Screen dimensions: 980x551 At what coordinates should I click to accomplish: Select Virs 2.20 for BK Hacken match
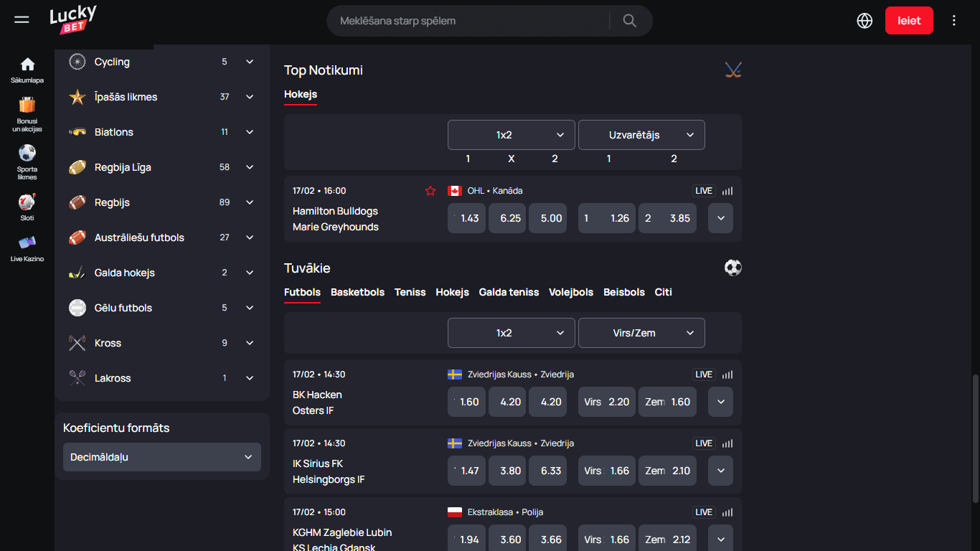(x=607, y=402)
